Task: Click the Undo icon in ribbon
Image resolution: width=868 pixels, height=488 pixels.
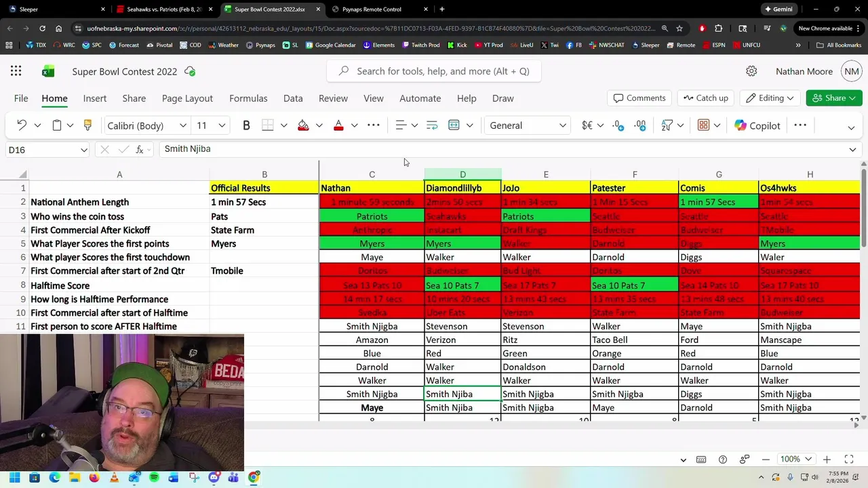Action: point(21,125)
